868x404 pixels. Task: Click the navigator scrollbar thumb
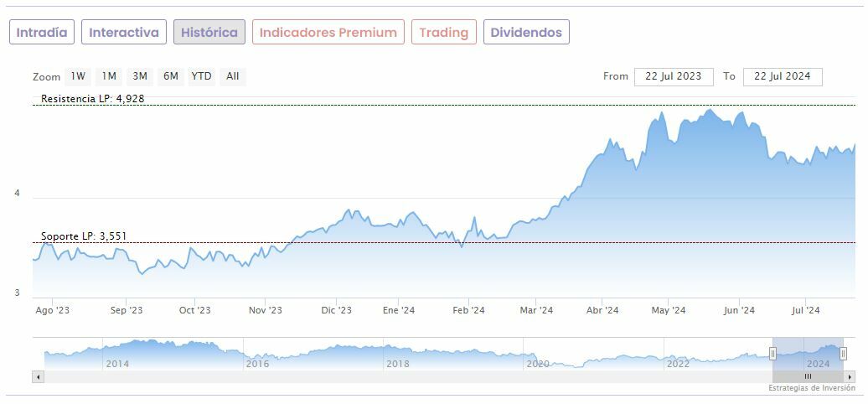coord(808,377)
